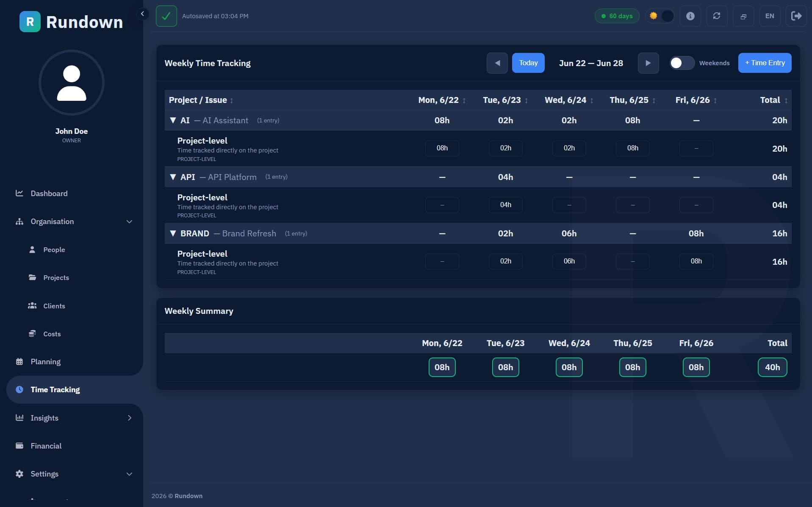Click the Insights bar chart icon
This screenshot has width=812, height=507.
pos(19,418)
